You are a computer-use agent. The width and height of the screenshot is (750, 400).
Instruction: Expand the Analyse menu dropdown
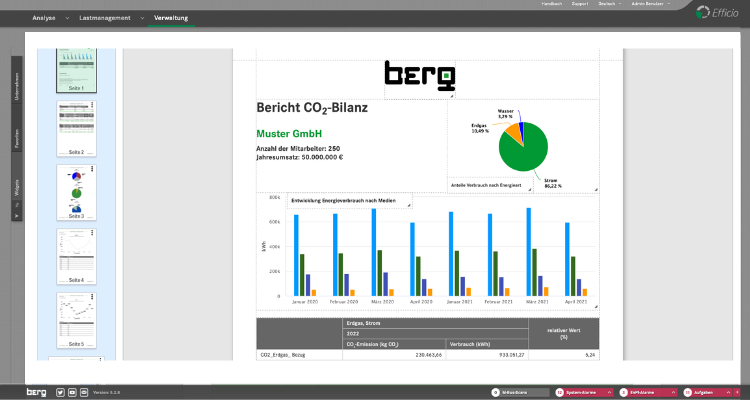coord(47,19)
